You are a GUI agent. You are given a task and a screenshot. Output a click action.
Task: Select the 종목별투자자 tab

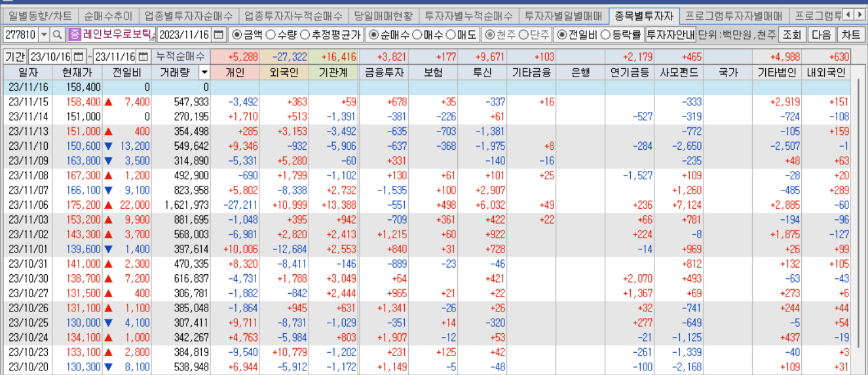pos(644,15)
